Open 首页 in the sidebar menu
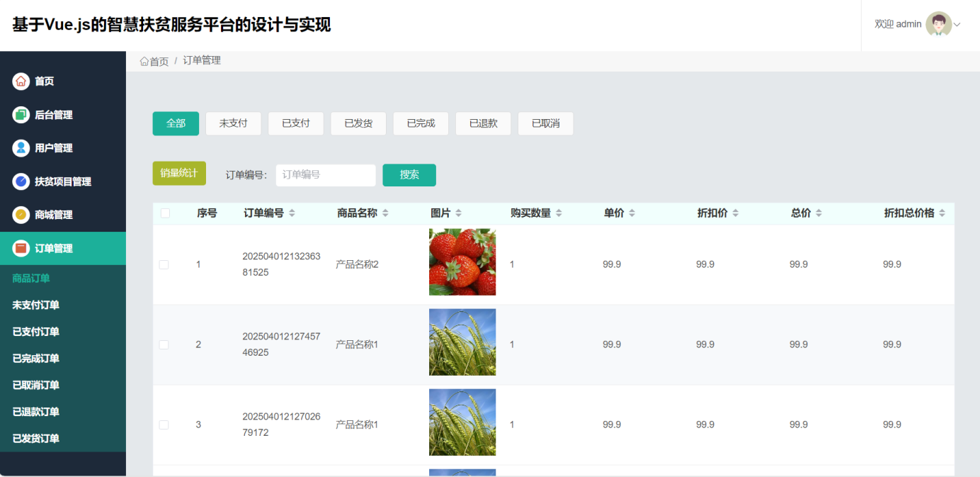 click(63, 81)
